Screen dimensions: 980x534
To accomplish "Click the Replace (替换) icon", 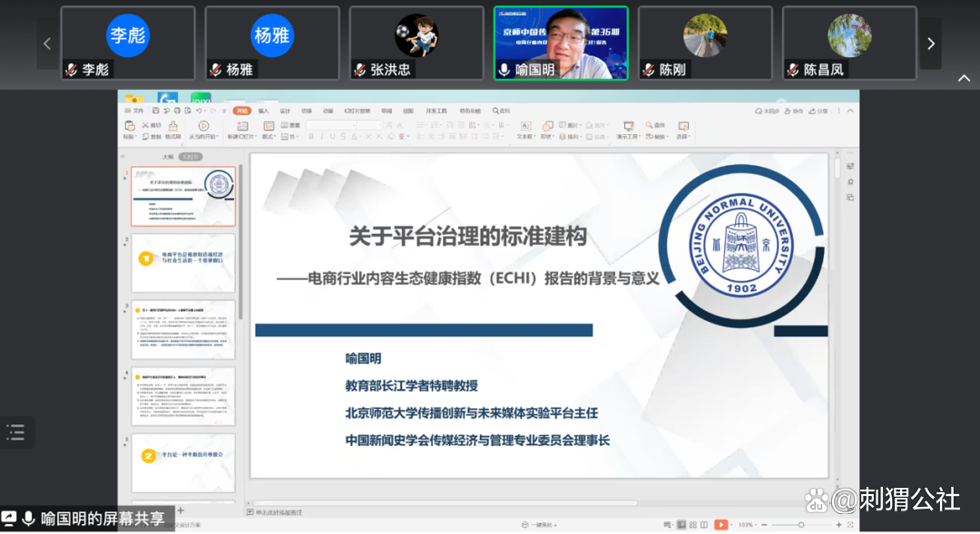I will click(x=650, y=137).
